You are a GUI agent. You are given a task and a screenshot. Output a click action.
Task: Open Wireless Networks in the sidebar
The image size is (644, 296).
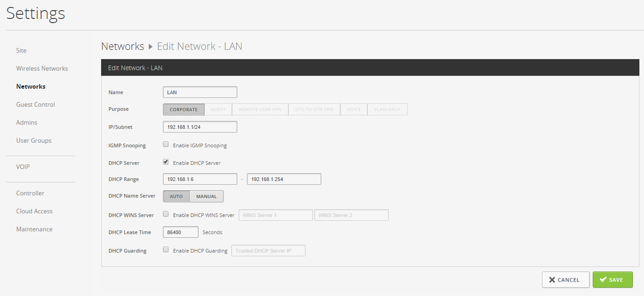pyautogui.click(x=42, y=68)
